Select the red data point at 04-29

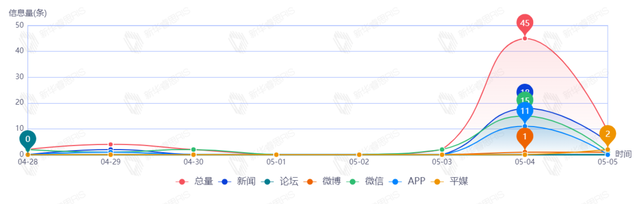(x=110, y=144)
